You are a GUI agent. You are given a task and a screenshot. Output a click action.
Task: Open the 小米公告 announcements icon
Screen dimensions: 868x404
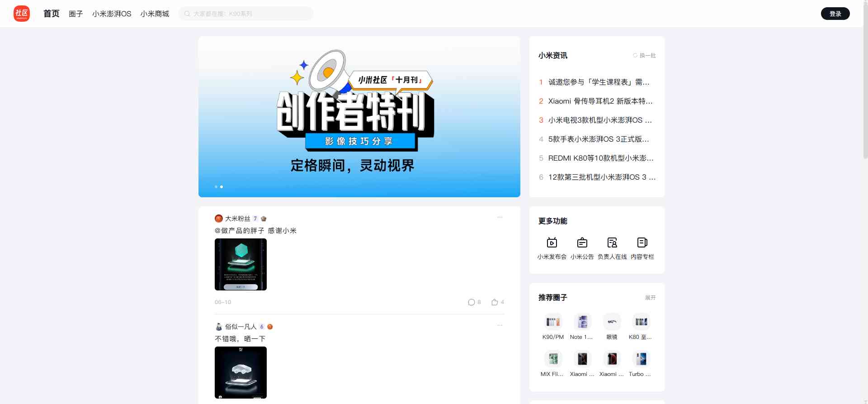pyautogui.click(x=582, y=243)
